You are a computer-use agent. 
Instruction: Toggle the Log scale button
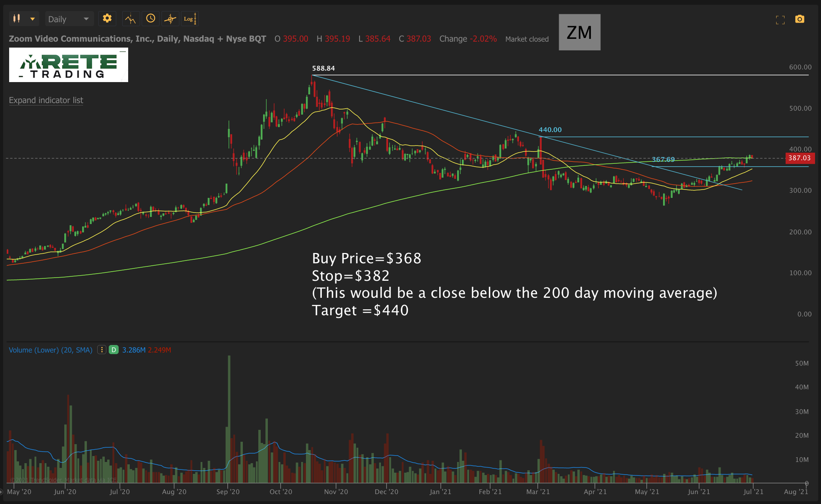tap(190, 19)
